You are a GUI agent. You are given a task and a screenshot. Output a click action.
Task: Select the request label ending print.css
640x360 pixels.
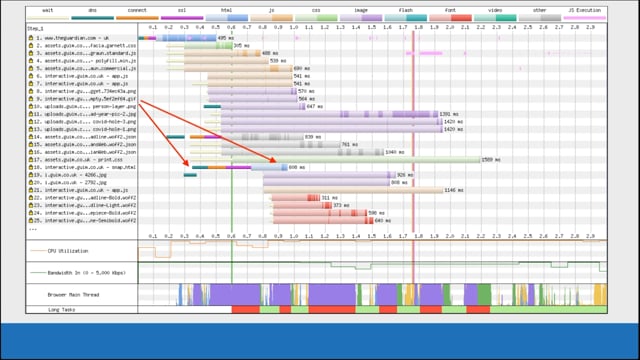tap(83, 160)
